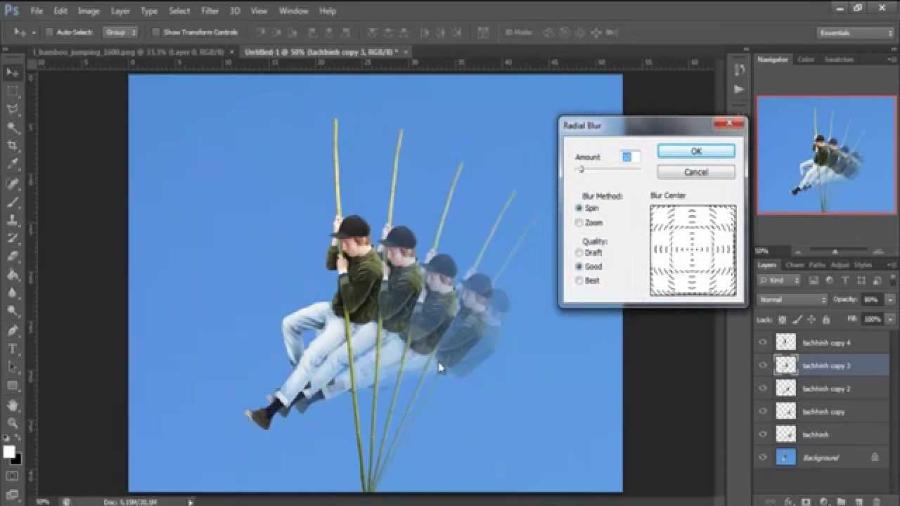Click the create new layer icon

(x=858, y=500)
